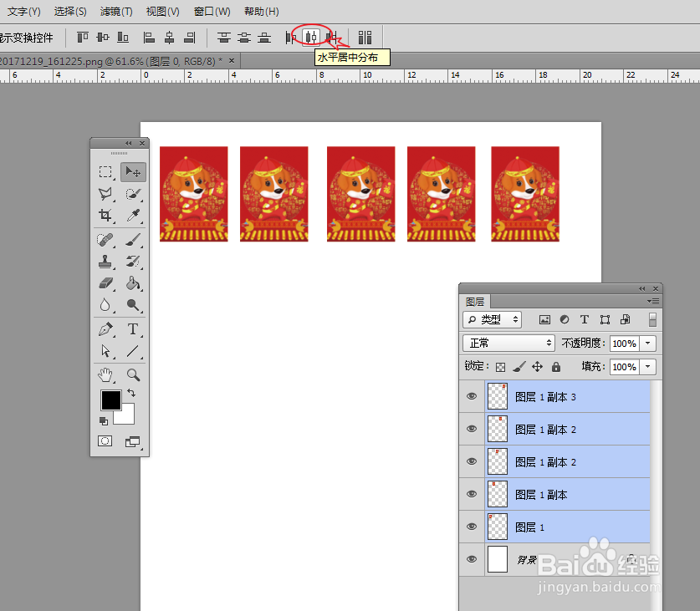This screenshot has height=611, width=700.
Task: Click Align Left Edges button
Action: click(149, 37)
